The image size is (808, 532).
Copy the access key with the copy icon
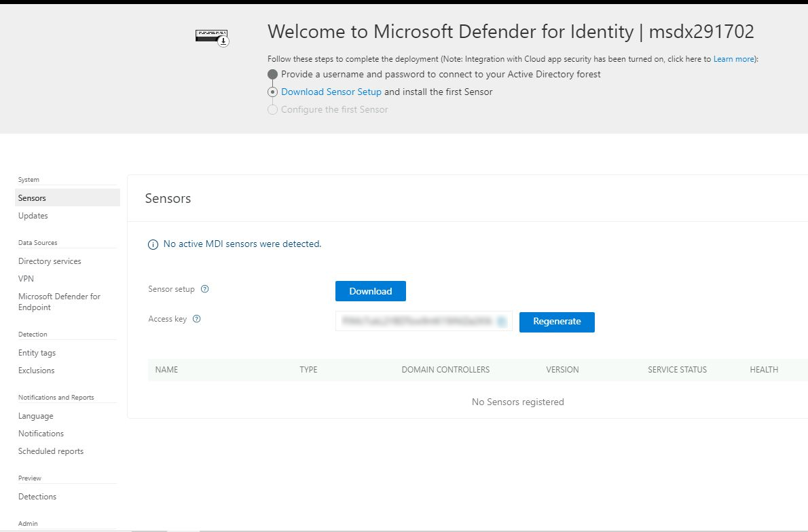(x=501, y=322)
